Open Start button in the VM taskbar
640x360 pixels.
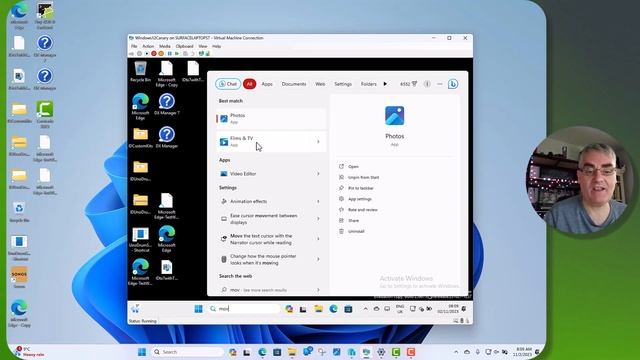(x=198, y=309)
